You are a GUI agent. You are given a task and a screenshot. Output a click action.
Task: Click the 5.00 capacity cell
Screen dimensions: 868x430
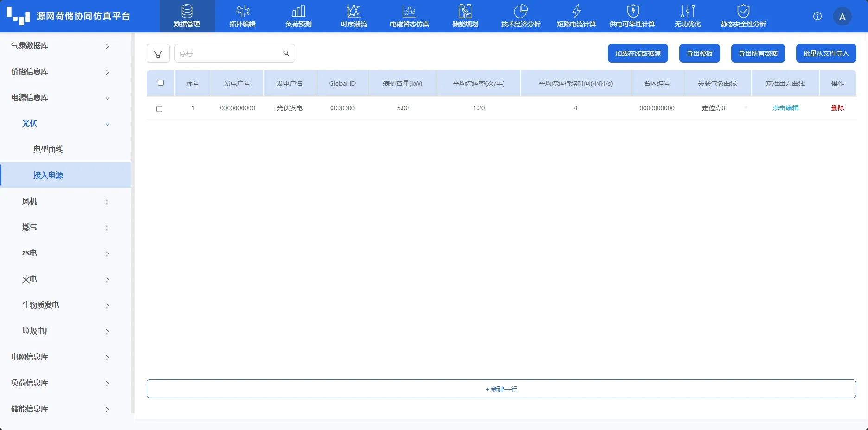tap(403, 108)
